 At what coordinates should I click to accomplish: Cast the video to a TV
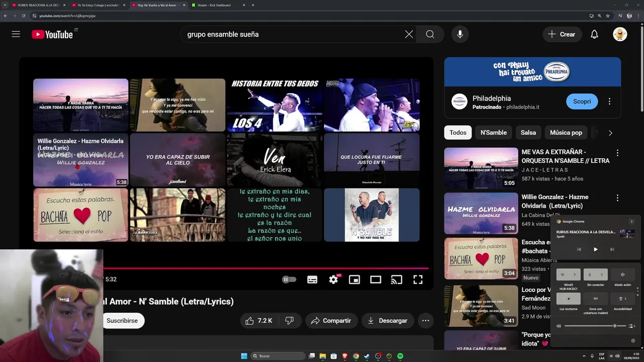click(397, 280)
